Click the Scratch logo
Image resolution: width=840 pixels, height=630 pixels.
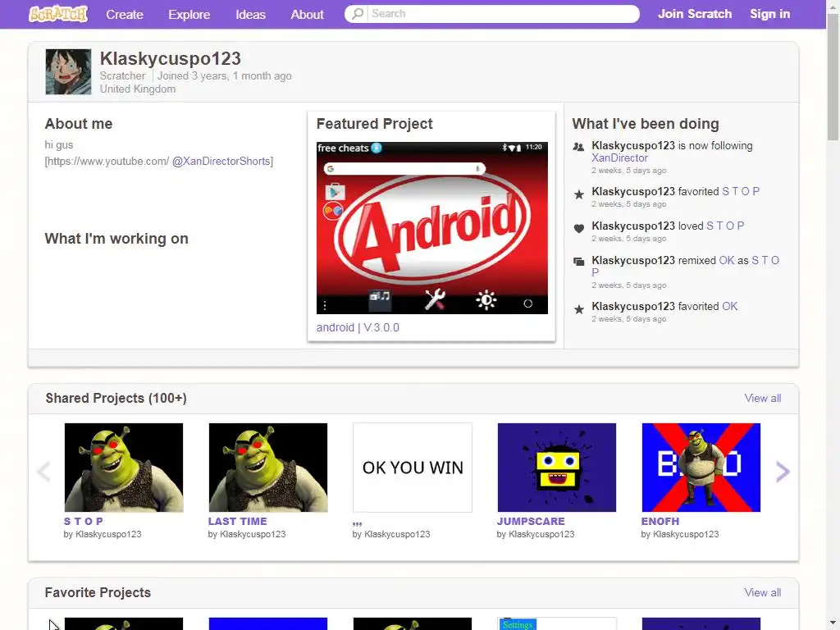pyautogui.click(x=58, y=14)
